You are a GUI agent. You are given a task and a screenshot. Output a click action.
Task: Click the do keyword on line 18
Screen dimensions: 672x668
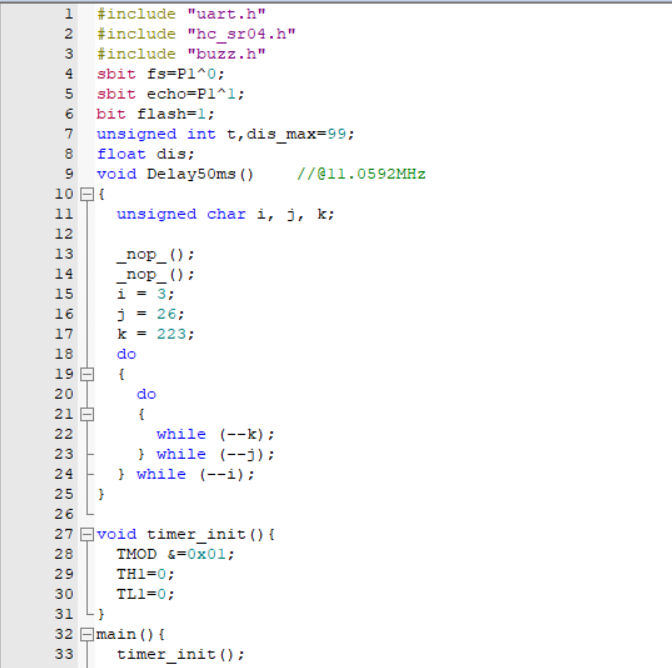point(126,354)
